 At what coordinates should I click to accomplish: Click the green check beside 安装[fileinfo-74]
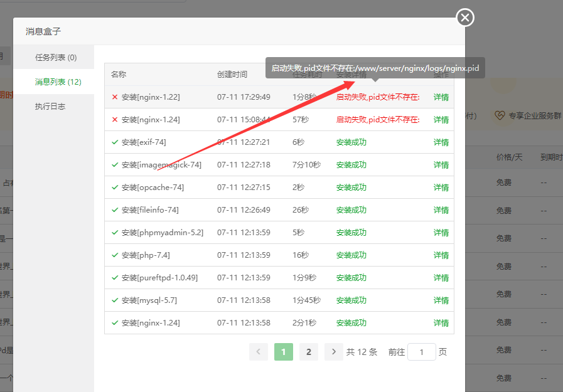[x=115, y=210]
